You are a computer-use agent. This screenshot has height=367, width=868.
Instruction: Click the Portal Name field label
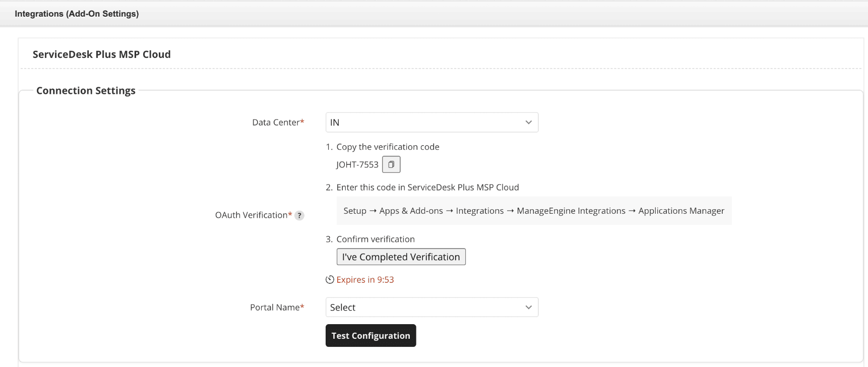(277, 308)
